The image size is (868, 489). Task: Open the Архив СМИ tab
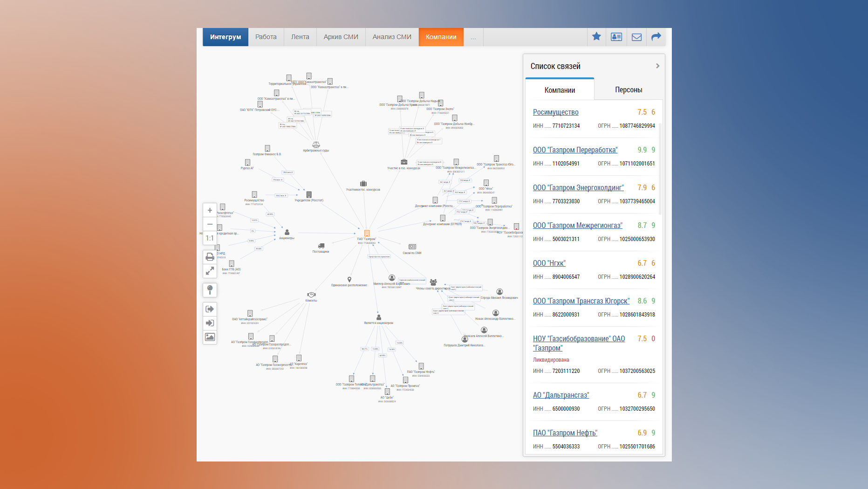click(341, 37)
